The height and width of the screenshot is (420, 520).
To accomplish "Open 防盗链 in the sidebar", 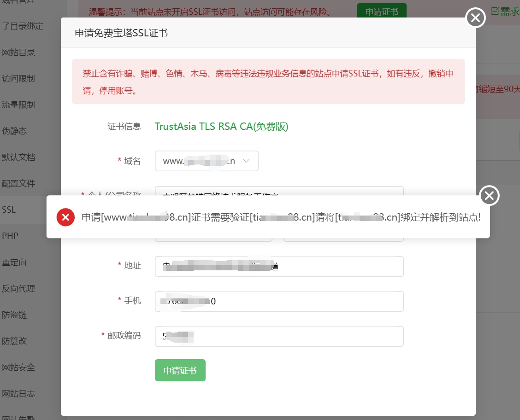I will tap(14, 315).
